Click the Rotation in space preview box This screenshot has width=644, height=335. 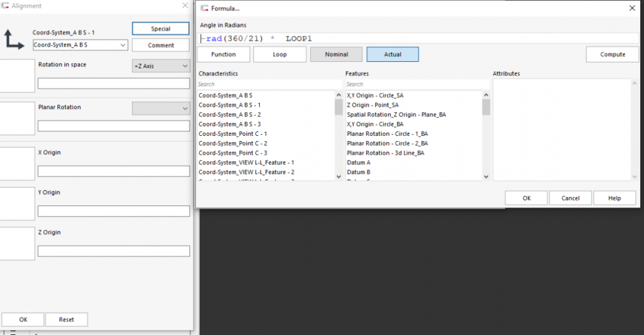pyautogui.click(x=17, y=75)
